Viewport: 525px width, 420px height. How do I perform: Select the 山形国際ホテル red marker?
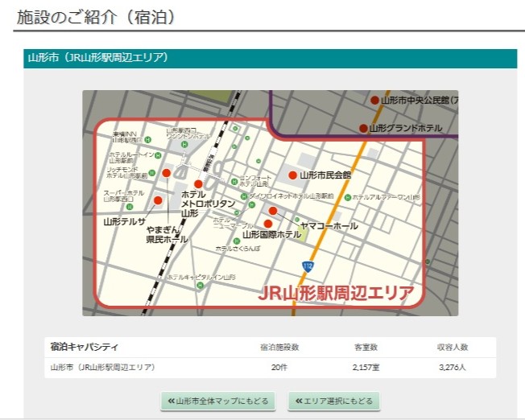(x=268, y=224)
